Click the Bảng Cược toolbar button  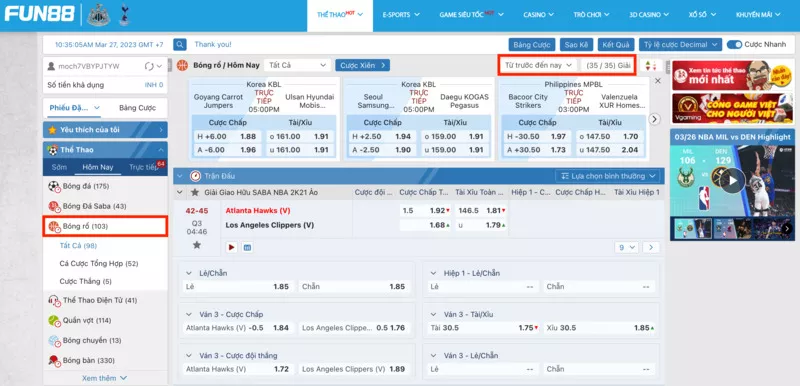[x=532, y=45]
